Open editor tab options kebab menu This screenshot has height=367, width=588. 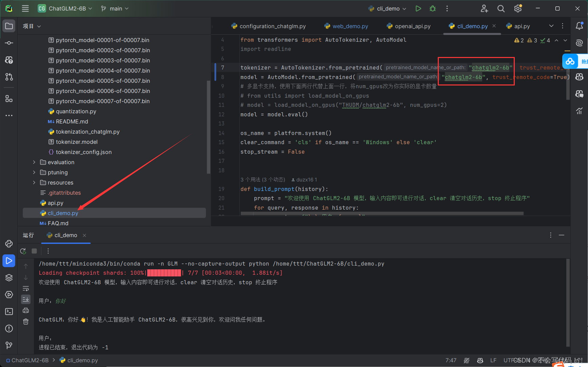tap(563, 26)
